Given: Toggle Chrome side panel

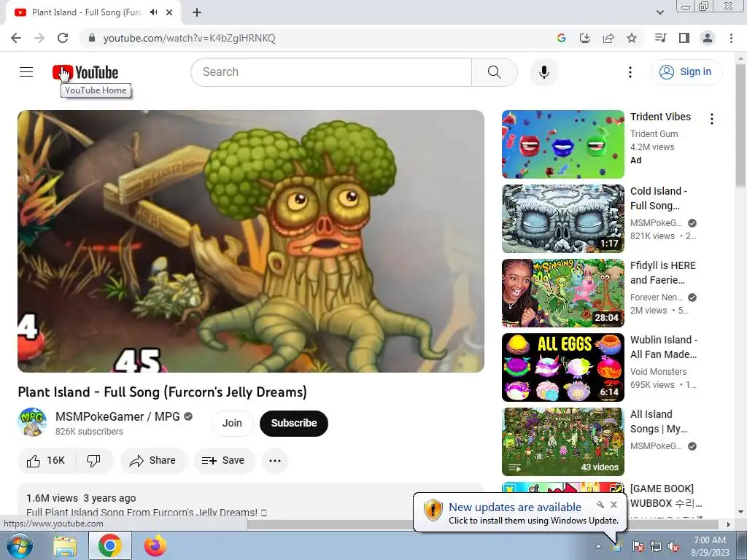Looking at the screenshot, I should (684, 38).
